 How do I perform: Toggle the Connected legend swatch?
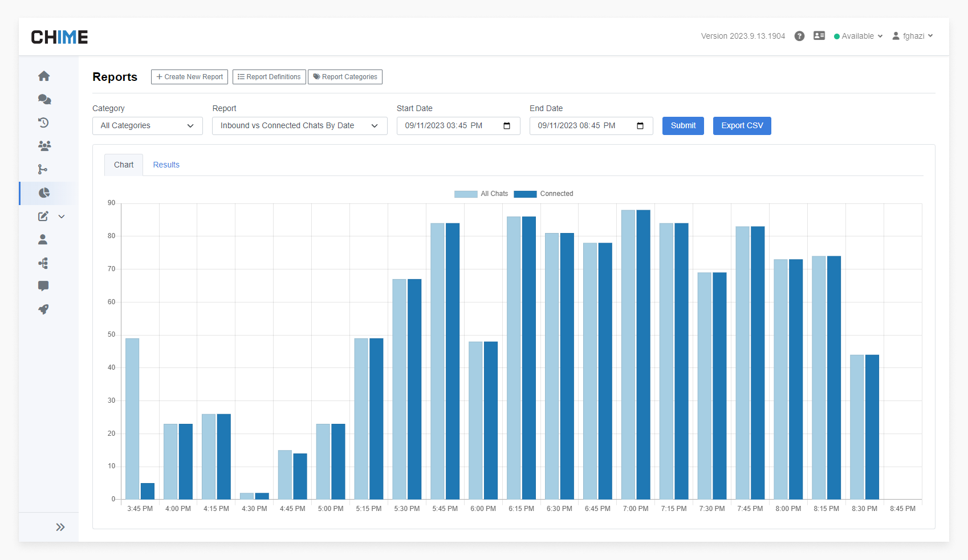(525, 194)
